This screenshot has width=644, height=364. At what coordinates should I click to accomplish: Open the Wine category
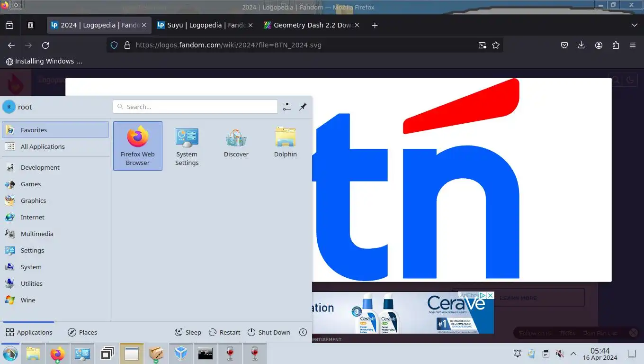point(55,300)
